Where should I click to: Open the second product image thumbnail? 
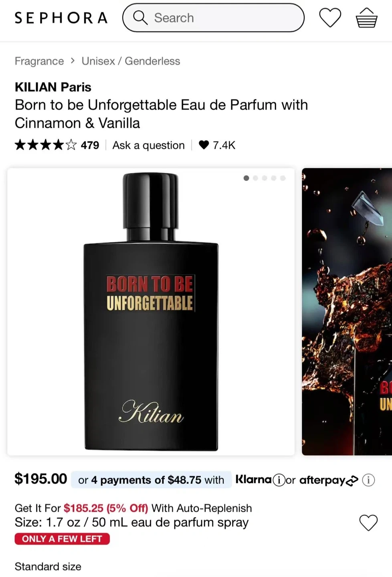point(347,311)
